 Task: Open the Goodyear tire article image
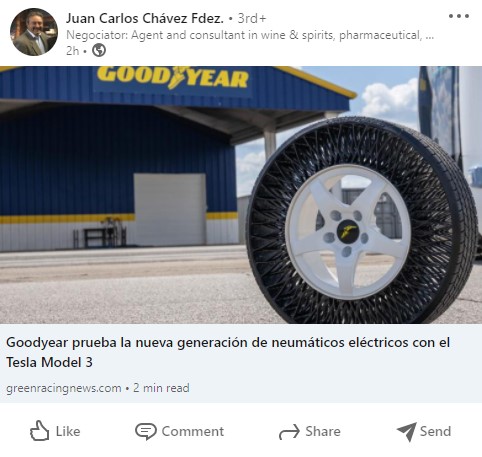pyautogui.click(x=241, y=195)
